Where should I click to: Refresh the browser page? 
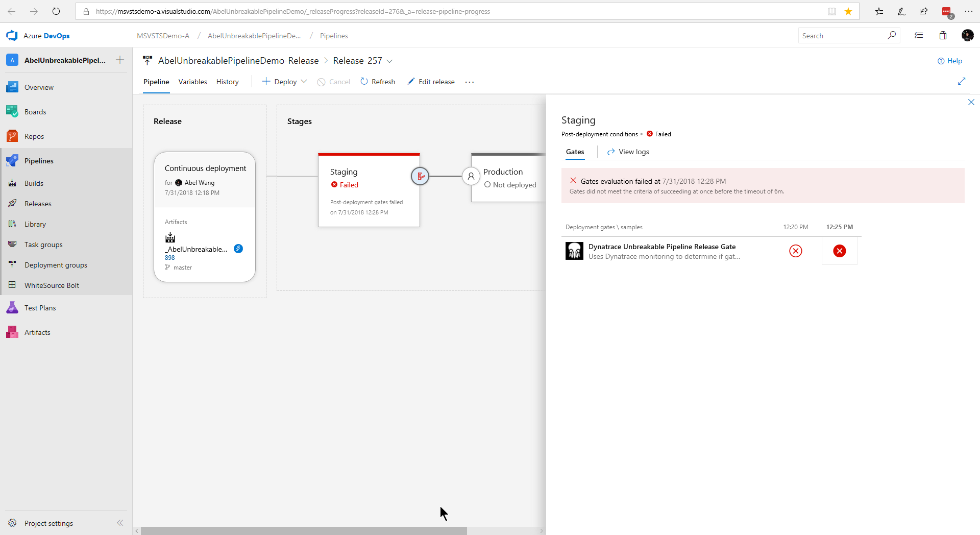coord(56,11)
